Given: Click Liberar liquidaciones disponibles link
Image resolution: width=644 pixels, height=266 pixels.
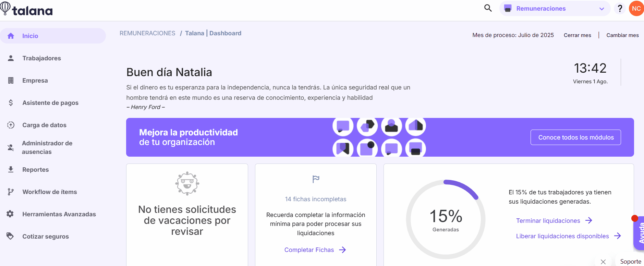Looking at the screenshot, I should pos(562,236).
